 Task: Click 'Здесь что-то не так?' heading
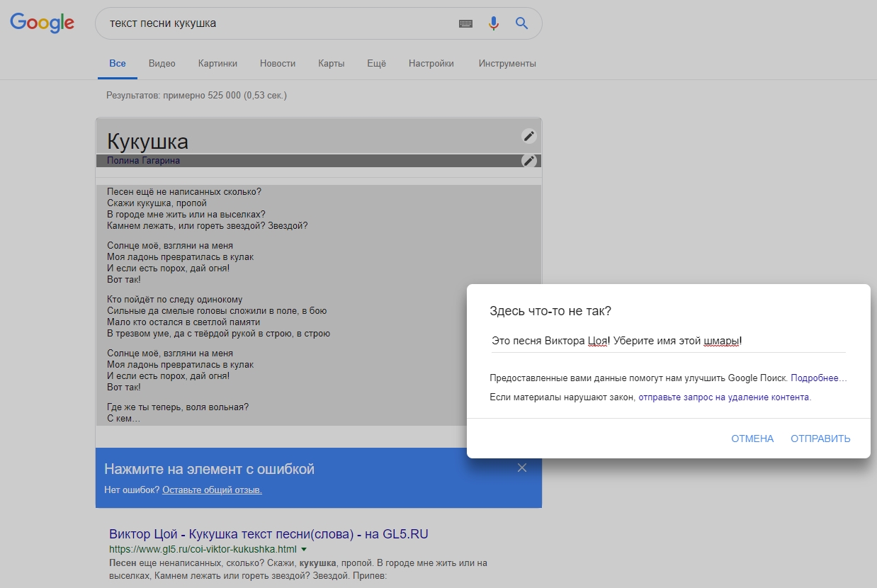tap(550, 311)
